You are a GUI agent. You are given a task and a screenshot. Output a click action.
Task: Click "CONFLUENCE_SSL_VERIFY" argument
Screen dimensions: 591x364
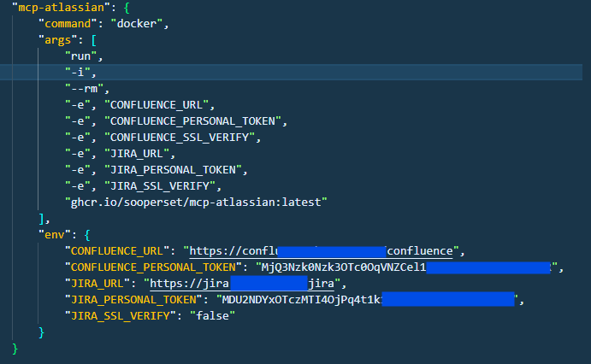tap(179, 137)
